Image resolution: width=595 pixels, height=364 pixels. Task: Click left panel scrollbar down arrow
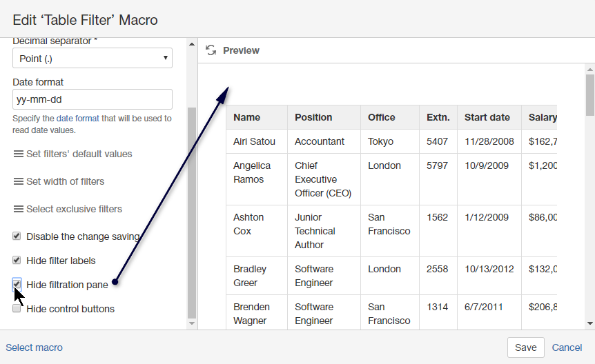(192, 323)
